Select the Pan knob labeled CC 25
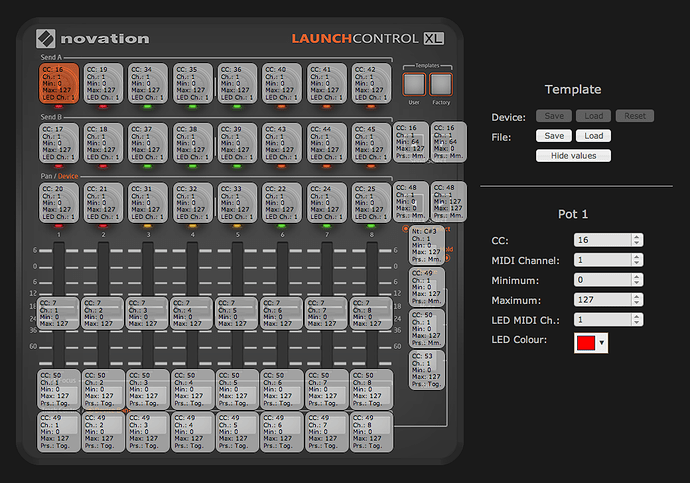The width and height of the screenshot is (690, 483). [371, 202]
